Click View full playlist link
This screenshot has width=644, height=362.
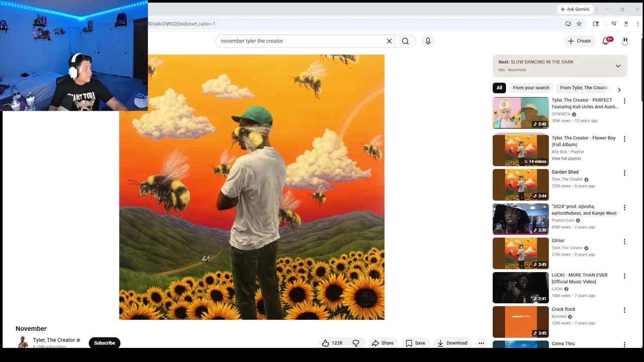pyautogui.click(x=566, y=158)
